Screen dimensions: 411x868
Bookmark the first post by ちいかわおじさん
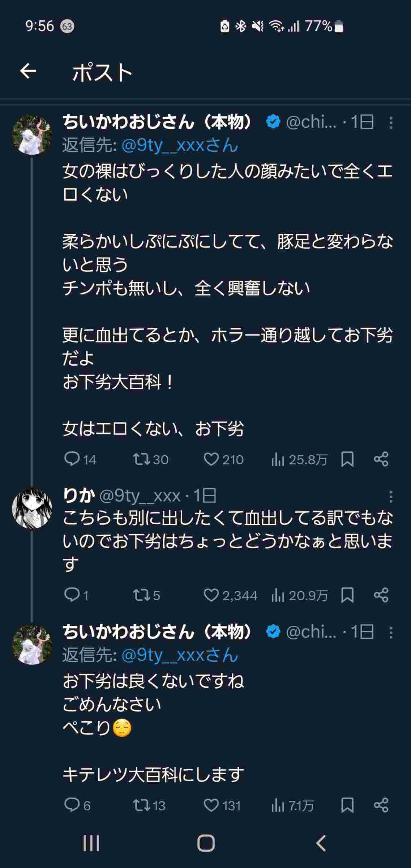pos(347,459)
